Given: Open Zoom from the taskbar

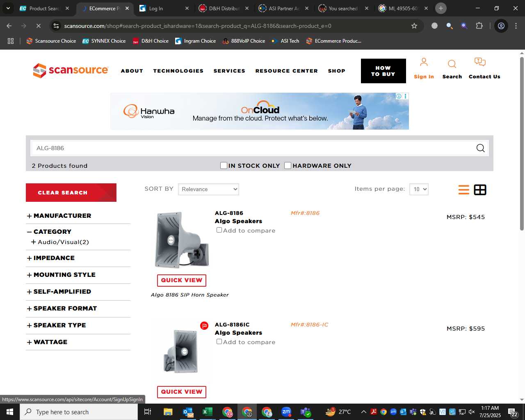Looking at the screenshot, I should (x=286, y=412).
